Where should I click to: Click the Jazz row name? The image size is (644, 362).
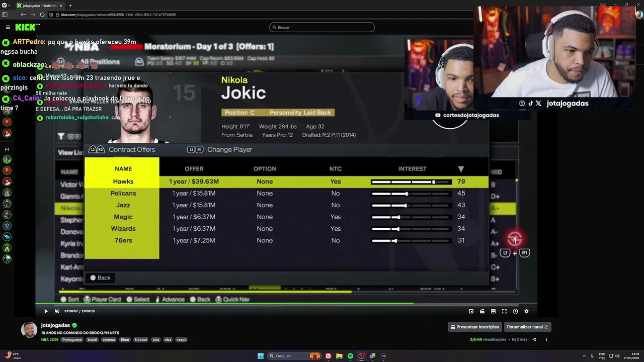coord(123,205)
